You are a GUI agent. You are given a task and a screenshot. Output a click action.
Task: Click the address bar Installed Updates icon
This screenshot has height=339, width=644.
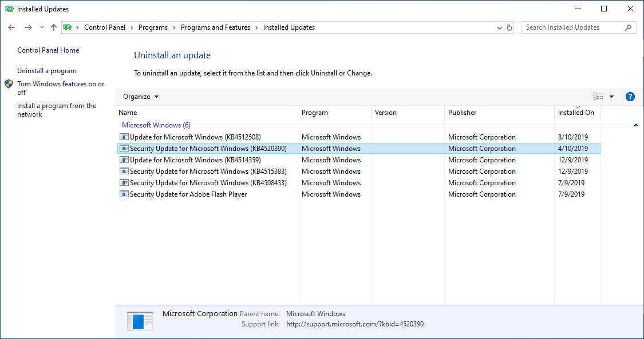pos(68,27)
